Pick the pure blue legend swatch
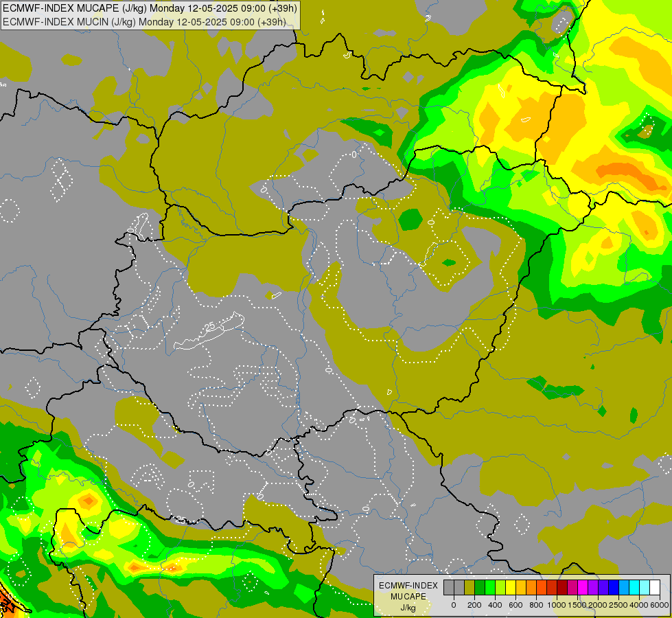Screen dimensions: 672x618 point(614,588)
